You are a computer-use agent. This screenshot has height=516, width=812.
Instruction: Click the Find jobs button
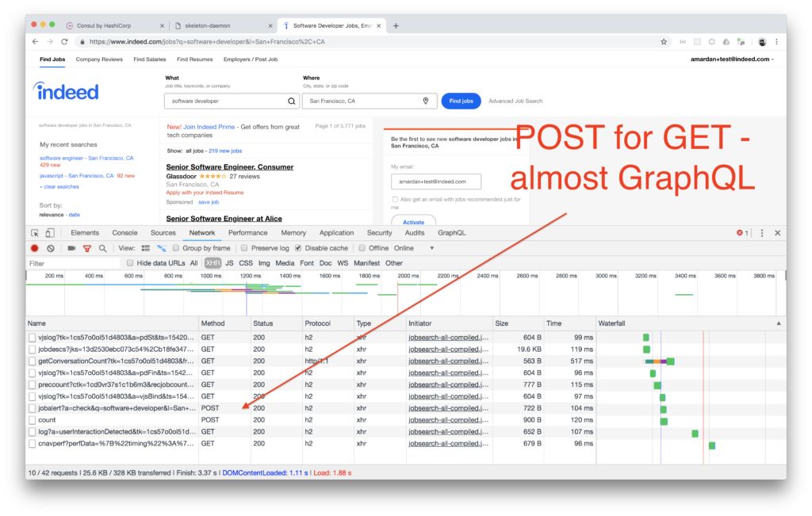click(x=461, y=101)
